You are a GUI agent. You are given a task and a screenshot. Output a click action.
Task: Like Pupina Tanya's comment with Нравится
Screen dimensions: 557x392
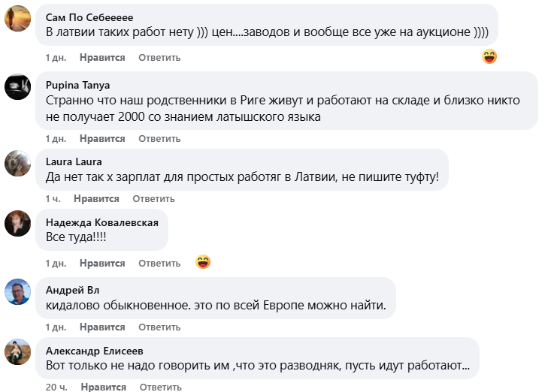[x=102, y=139]
